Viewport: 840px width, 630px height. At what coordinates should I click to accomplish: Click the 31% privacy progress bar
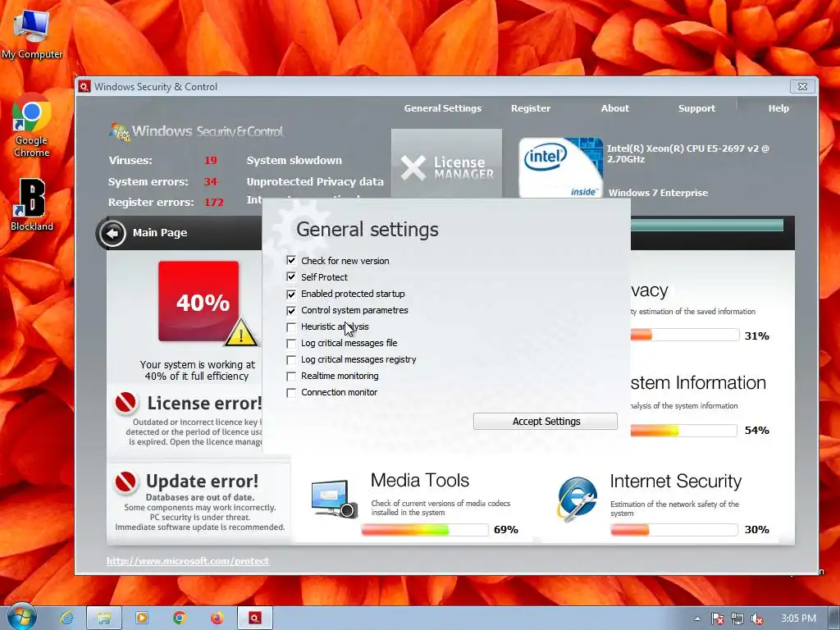(685, 336)
